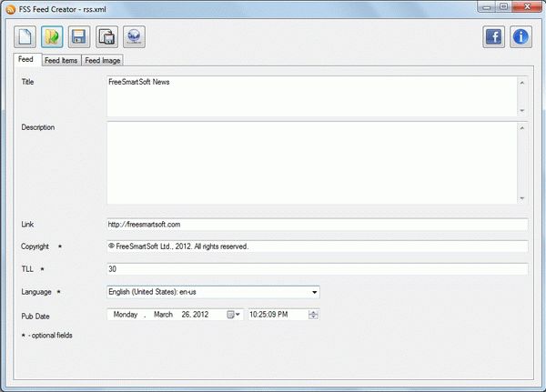Switch to the Feed Items tab

[x=61, y=61]
